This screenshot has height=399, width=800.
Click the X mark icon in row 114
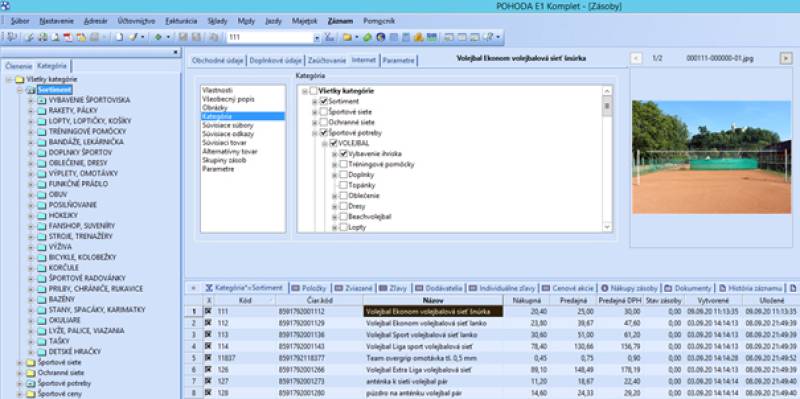point(208,346)
